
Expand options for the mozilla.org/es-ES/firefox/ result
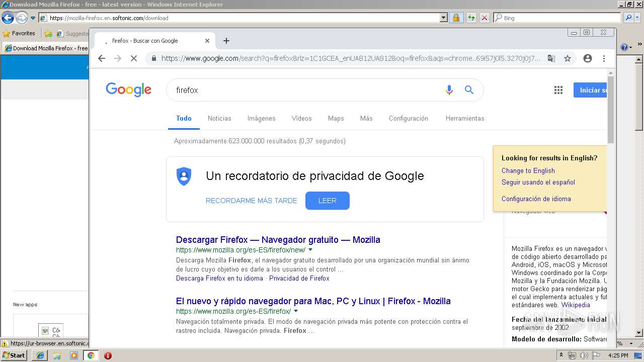point(296,311)
